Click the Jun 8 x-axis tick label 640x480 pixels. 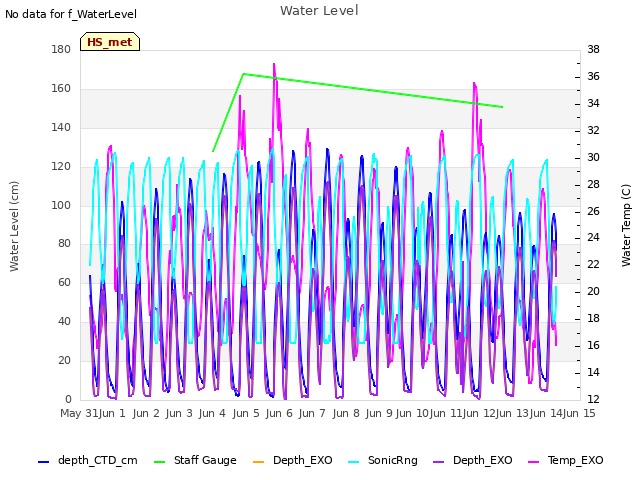(346, 413)
